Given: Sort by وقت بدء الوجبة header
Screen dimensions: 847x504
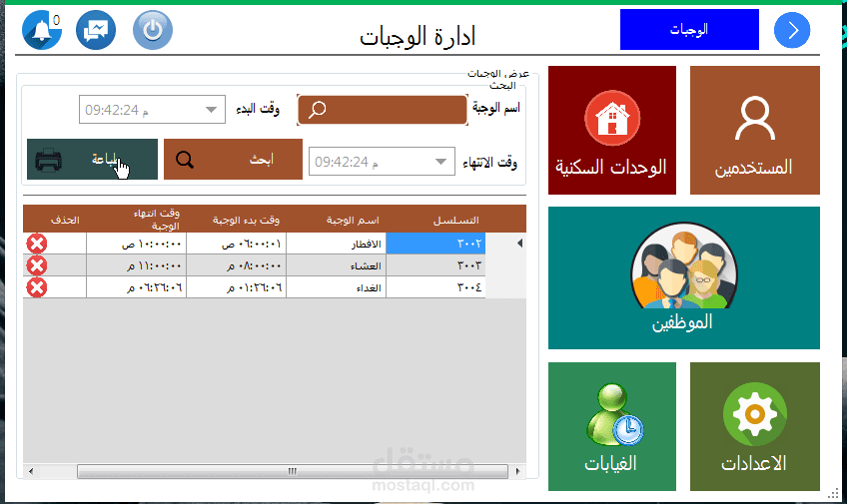Looking at the screenshot, I should [x=236, y=220].
